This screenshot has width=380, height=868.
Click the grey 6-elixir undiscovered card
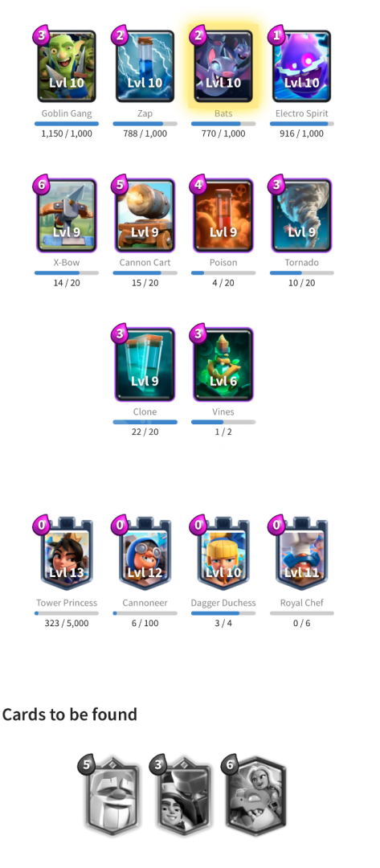tap(256, 796)
